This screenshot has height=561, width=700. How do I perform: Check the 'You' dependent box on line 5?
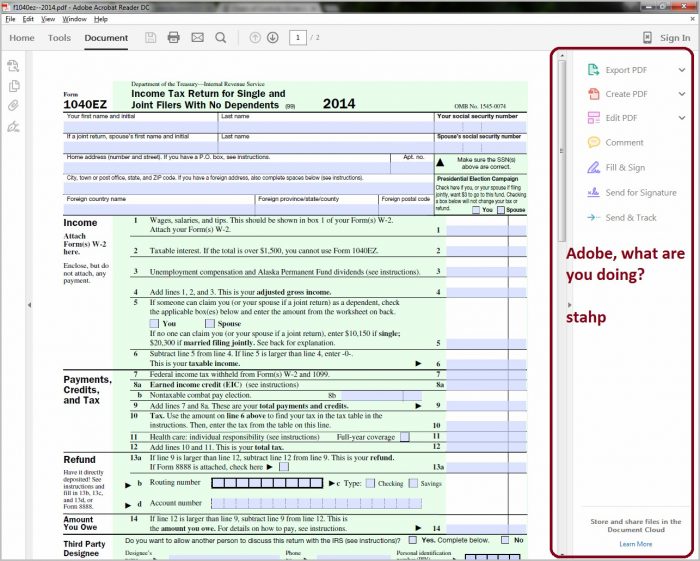154,323
